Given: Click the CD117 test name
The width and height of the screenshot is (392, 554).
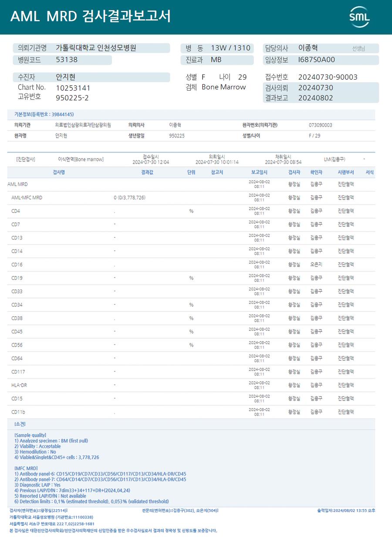Looking at the screenshot, I should click(x=18, y=372).
